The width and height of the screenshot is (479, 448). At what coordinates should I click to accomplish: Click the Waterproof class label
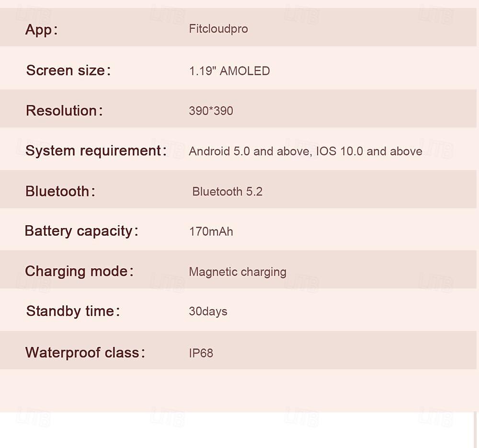tap(85, 352)
